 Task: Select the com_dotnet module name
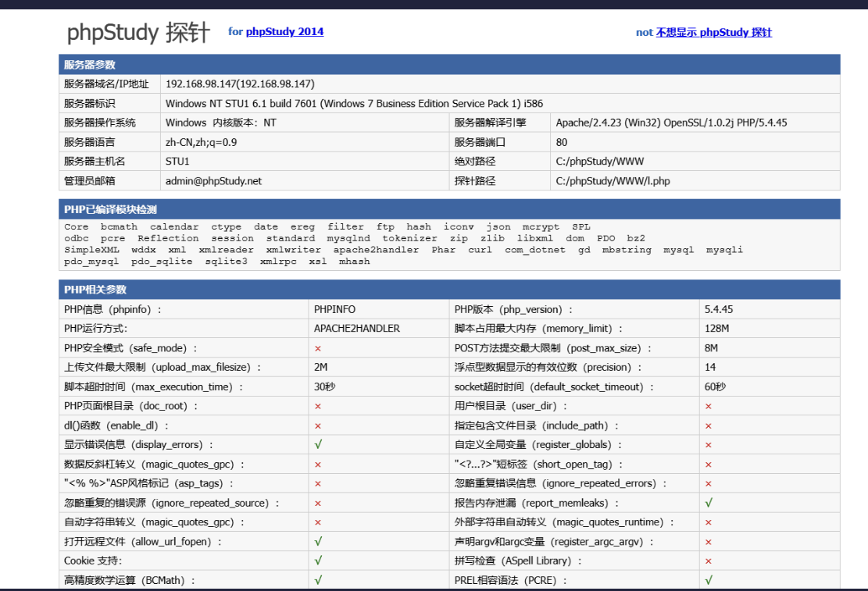click(x=534, y=250)
